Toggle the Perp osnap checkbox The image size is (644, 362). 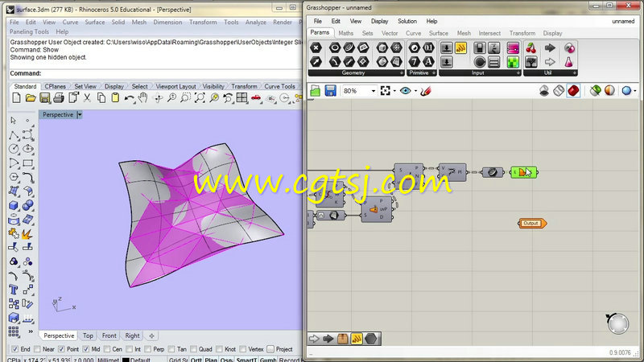[x=148, y=349]
